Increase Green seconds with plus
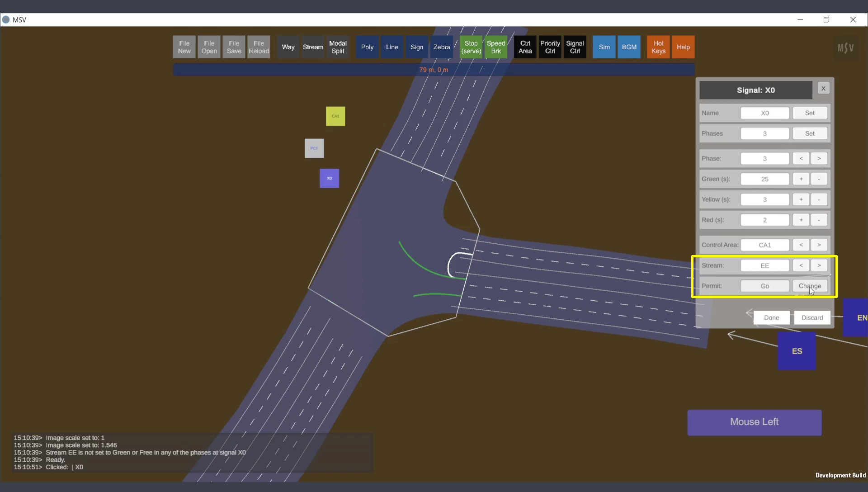868x492 pixels. [x=801, y=179]
